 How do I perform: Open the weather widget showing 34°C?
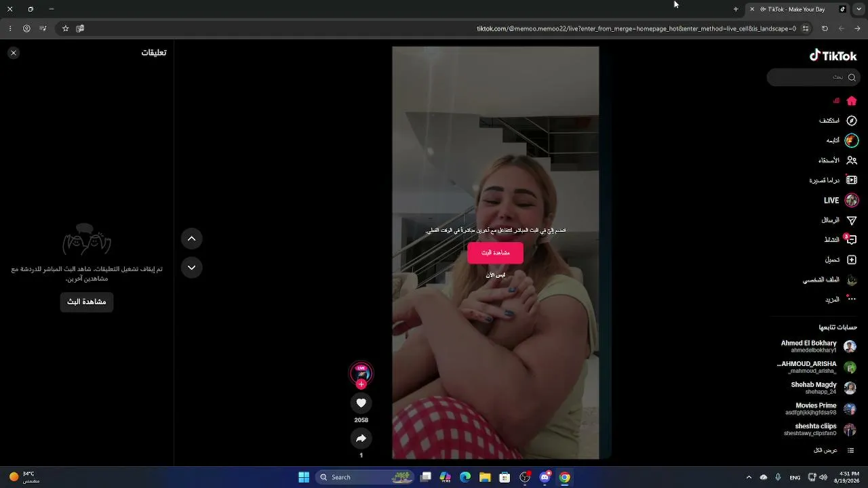click(x=24, y=477)
